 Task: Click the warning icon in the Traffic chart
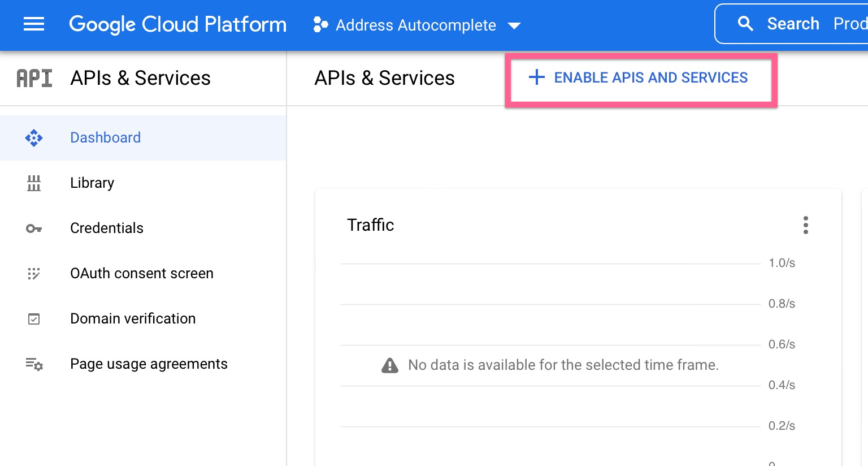pyautogui.click(x=389, y=365)
